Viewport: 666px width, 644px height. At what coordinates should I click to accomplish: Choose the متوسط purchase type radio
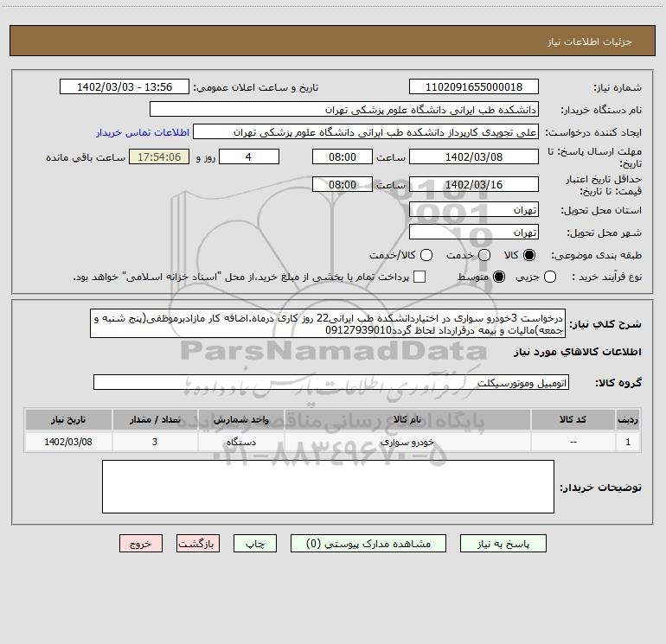[x=499, y=277]
